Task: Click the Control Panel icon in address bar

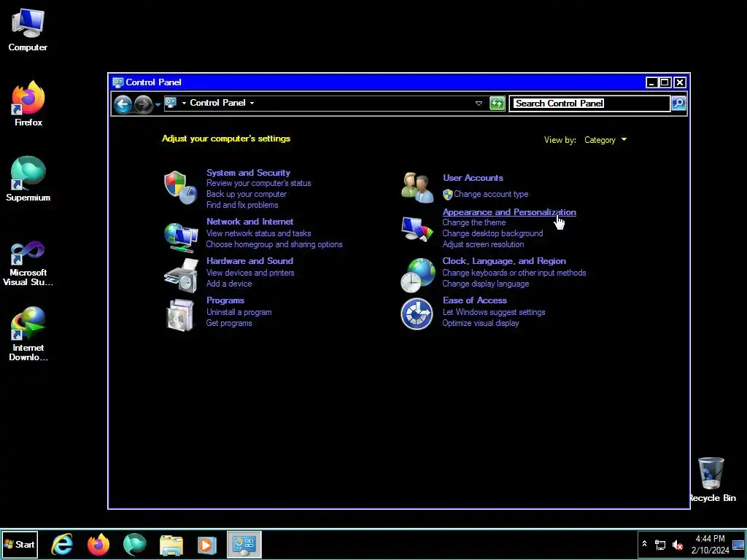Action: point(171,102)
